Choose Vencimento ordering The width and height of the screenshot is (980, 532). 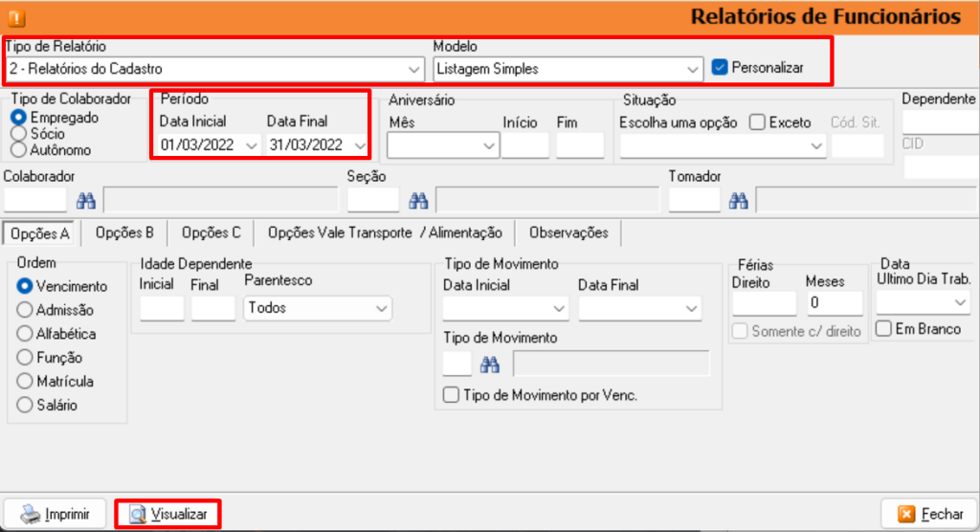(x=24, y=286)
